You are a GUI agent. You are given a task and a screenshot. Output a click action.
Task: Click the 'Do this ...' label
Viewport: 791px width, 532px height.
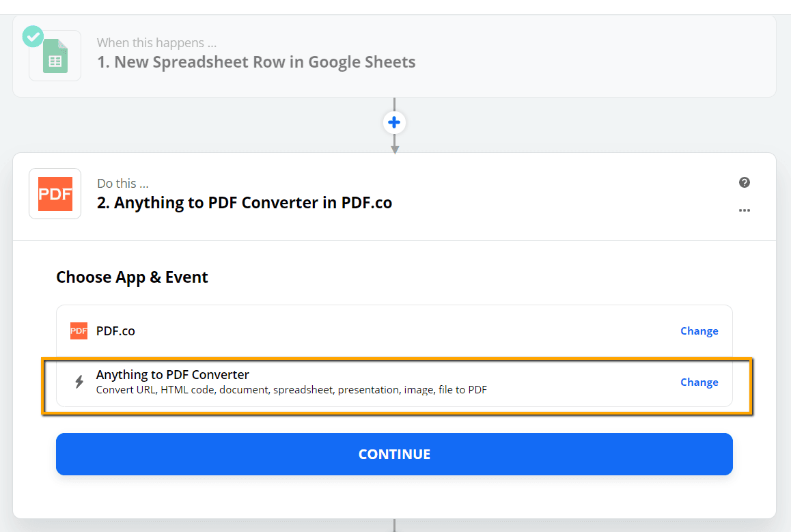tap(122, 184)
